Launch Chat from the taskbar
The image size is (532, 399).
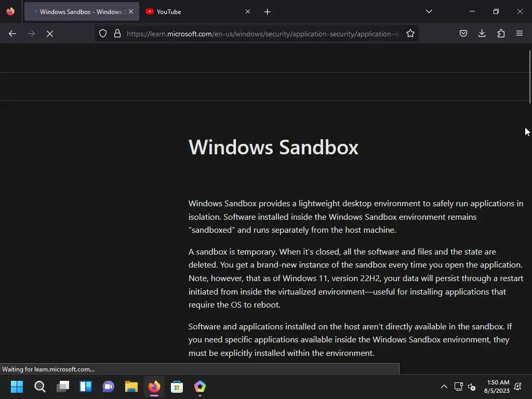pyautogui.click(x=109, y=387)
